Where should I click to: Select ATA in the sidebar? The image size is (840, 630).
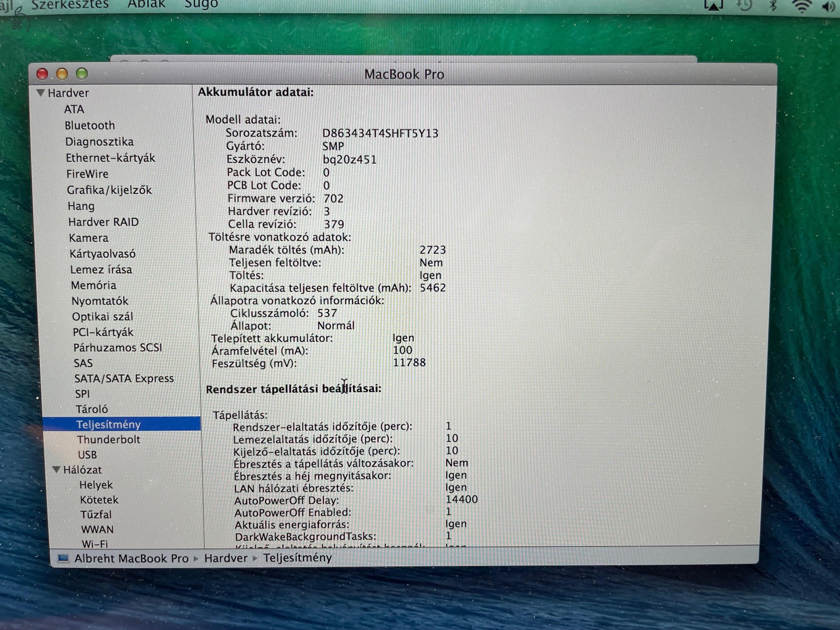74,109
